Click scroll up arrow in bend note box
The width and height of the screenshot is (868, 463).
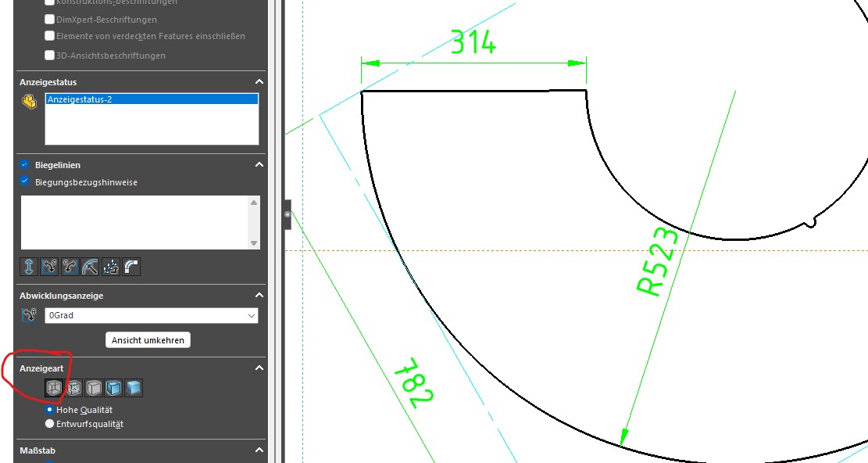pyautogui.click(x=254, y=202)
